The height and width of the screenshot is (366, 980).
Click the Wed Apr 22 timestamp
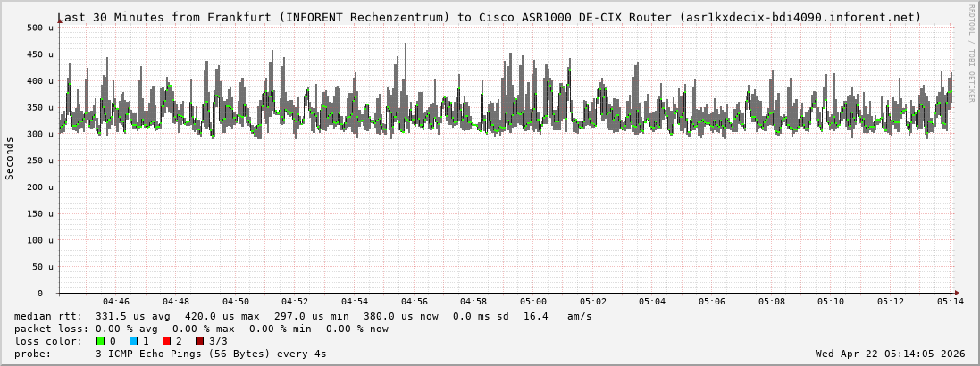[890, 354]
